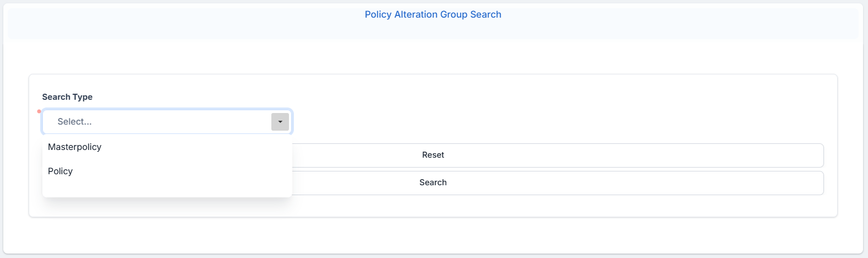This screenshot has width=868, height=258.
Task: Collapse the Search Type combo box via arrow
Action: click(x=280, y=122)
